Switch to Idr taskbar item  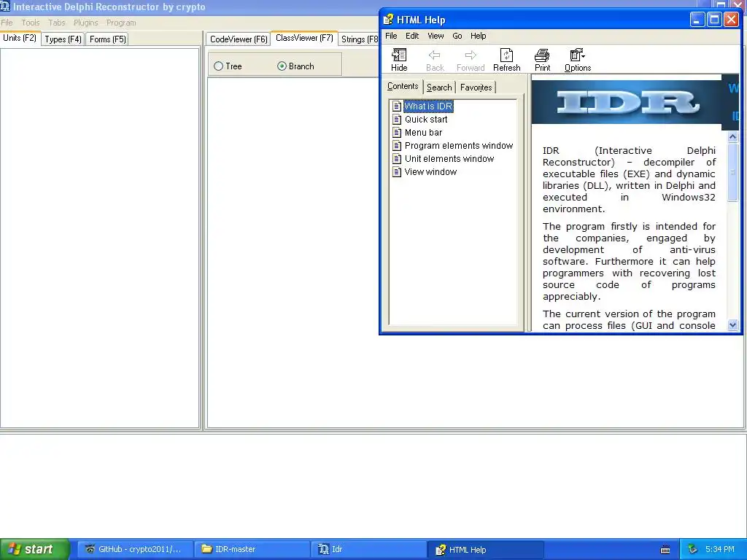click(368, 549)
